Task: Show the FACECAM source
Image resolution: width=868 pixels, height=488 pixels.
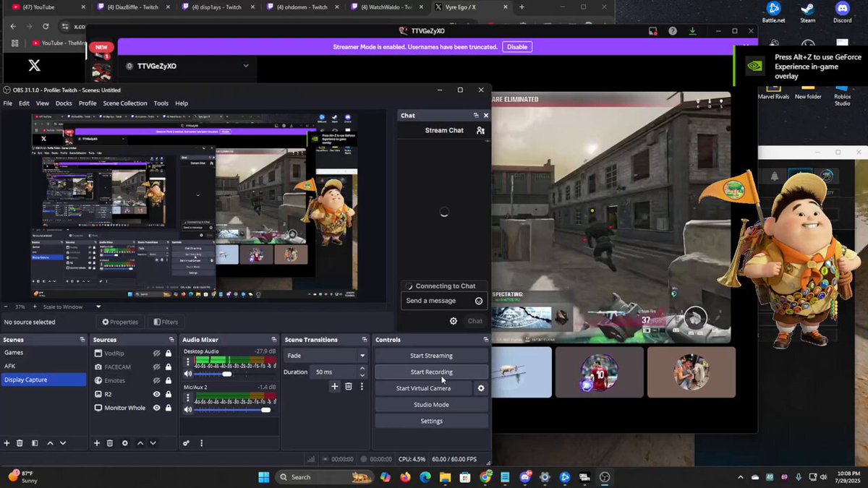Action: pos(156,367)
